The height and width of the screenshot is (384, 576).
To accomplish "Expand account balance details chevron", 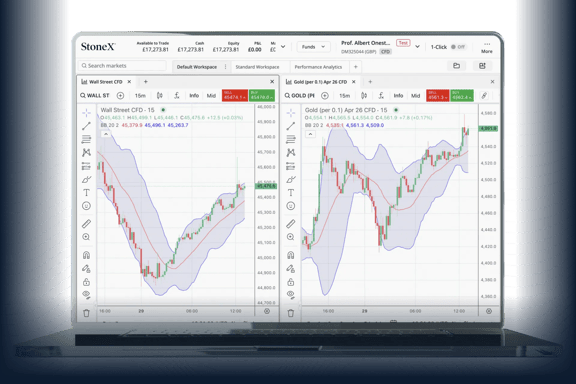I will 283,47.
